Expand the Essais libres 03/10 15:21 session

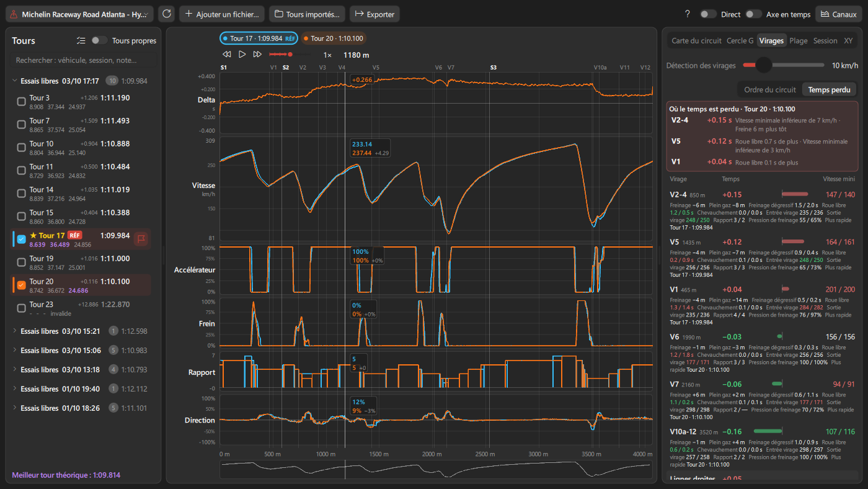click(15, 331)
